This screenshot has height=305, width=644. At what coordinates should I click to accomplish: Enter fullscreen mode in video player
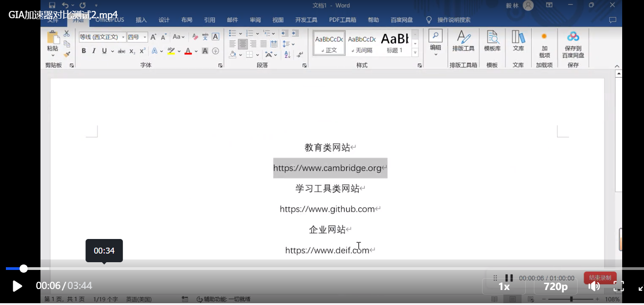pyautogui.click(x=619, y=286)
